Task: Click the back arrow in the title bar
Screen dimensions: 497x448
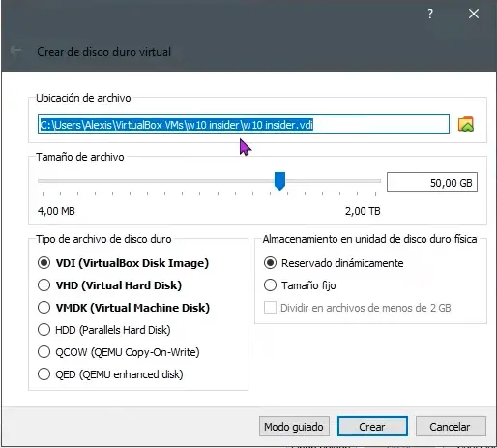Action: [15, 51]
